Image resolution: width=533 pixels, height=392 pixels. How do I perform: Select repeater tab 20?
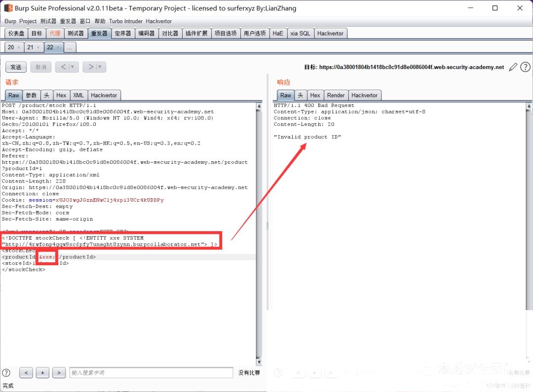(x=11, y=47)
